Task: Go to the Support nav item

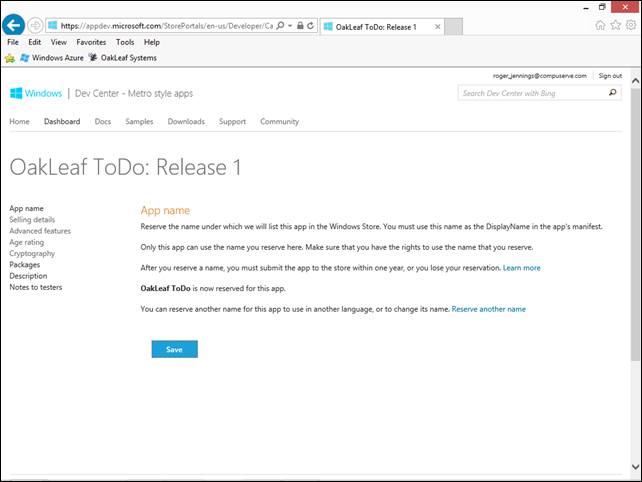Action: [x=232, y=122]
